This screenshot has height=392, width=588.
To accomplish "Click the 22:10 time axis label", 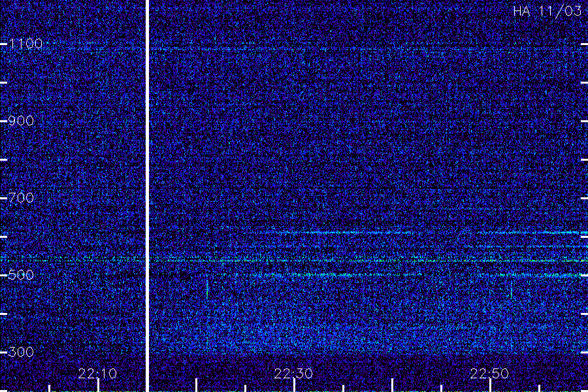I will pos(97,374).
